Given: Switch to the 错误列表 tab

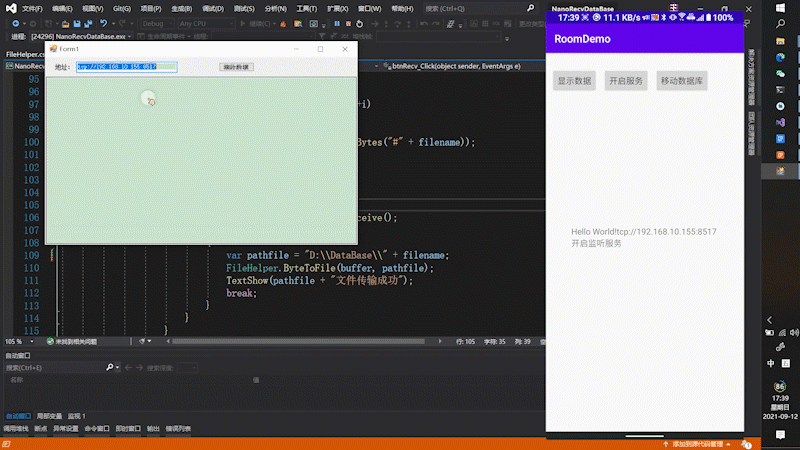Looking at the screenshot, I should [177, 429].
